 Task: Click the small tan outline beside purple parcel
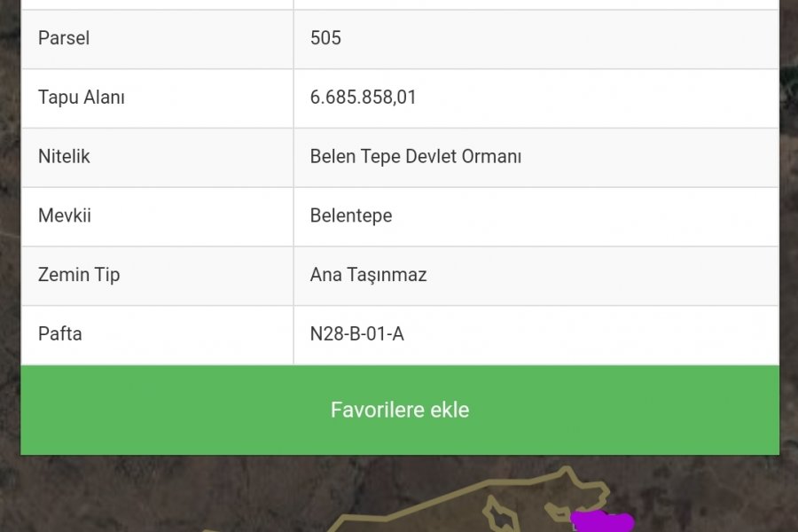tap(559, 512)
